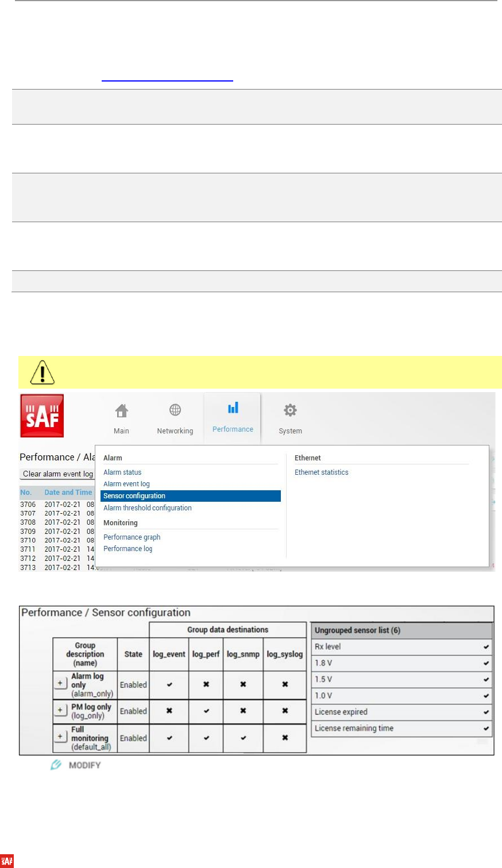This screenshot has width=502, height=868.
Task: Click the Performance / Sensor configuration title
Action: point(106,613)
